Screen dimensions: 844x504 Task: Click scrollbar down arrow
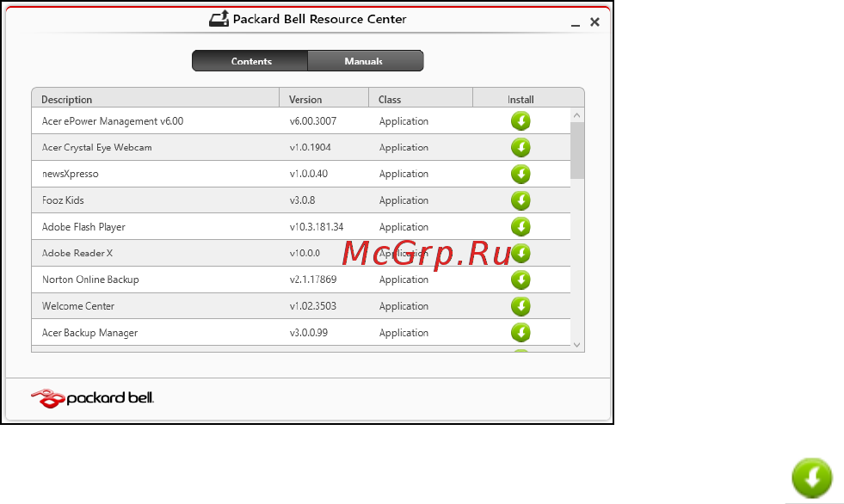(x=577, y=345)
